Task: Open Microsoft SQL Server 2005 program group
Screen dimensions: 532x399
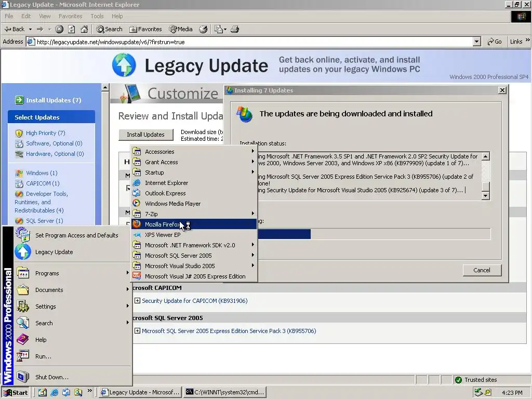Action: (x=194, y=256)
